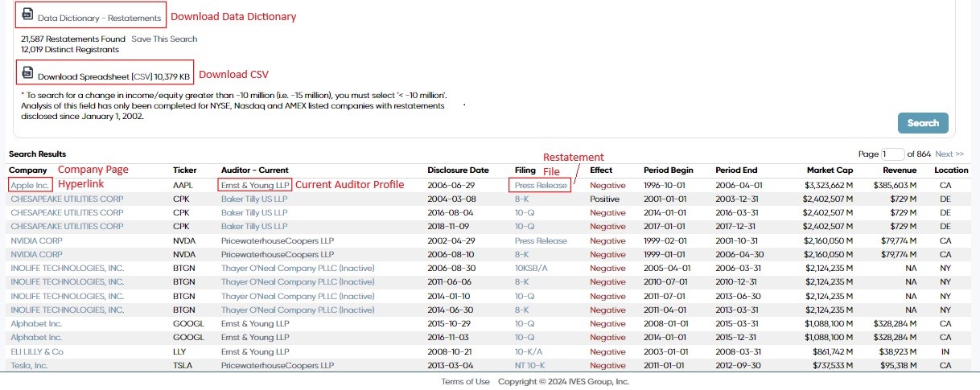Open INOLIFE 8-K filing dated 2014-06-30
Screen dimensions: 980x390
tap(522, 310)
